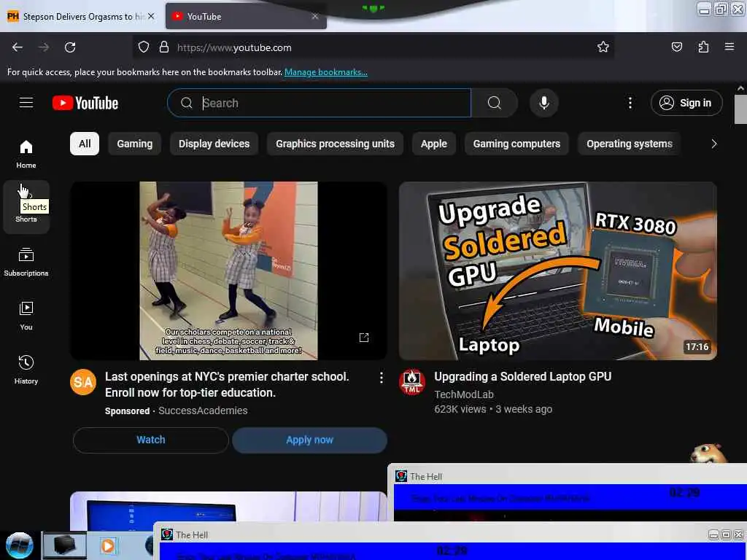Viewport: 747px width, 560px height.
Task: Open the Soldered GPU video thumbnail
Action: click(x=558, y=271)
